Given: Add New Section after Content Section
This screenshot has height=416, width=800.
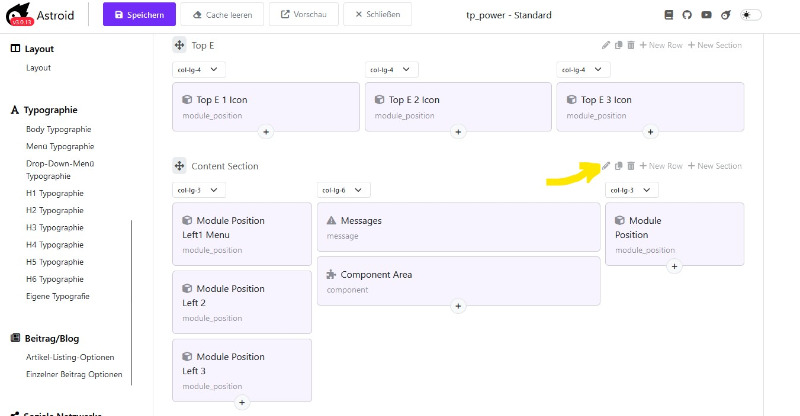Looking at the screenshot, I should click(x=715, y=166).
